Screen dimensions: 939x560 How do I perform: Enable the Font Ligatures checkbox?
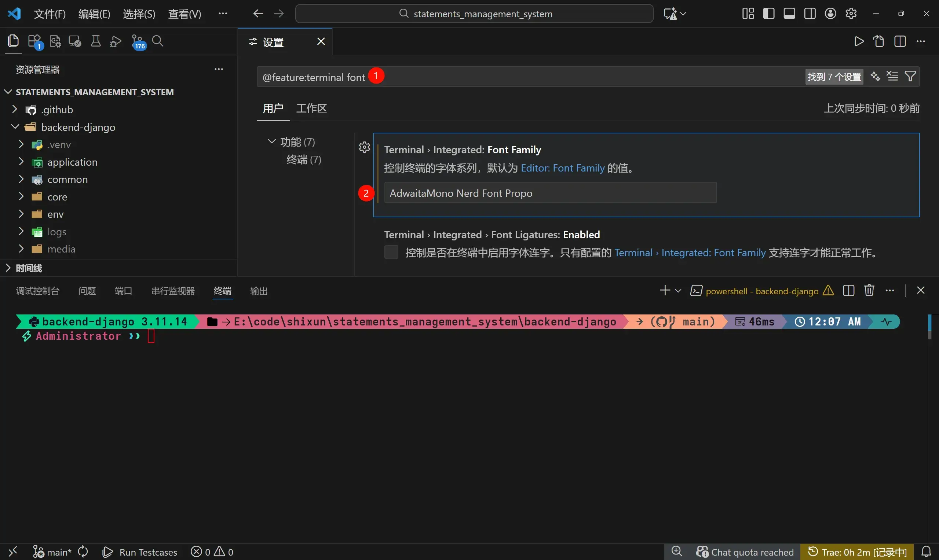pos(391,252)
